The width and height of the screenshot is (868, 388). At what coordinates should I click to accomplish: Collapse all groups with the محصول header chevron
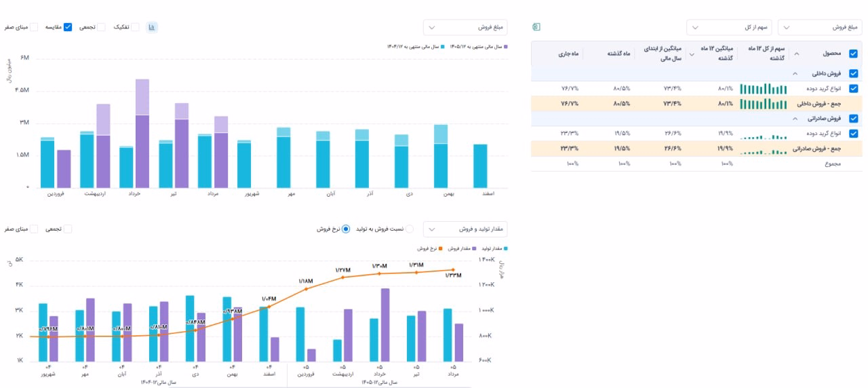pyautogui.click(x=796, y=54)
